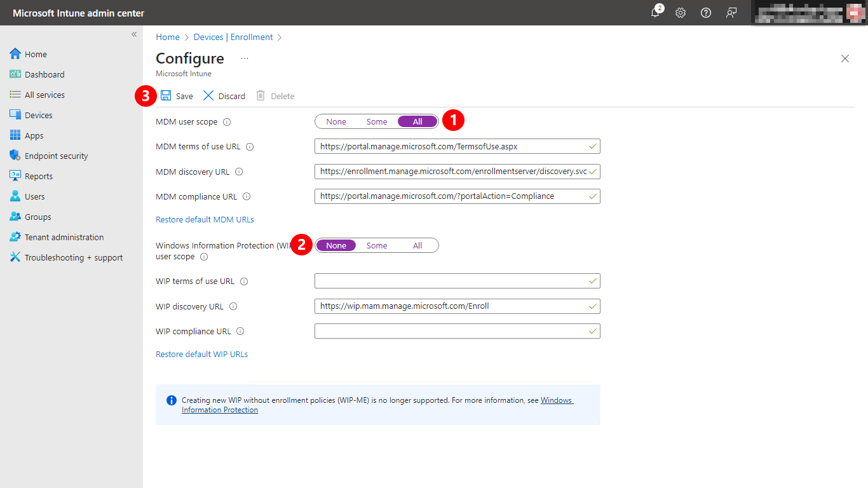Click the Save disk icon
This screenshot has width=868, height=488.
166,96
